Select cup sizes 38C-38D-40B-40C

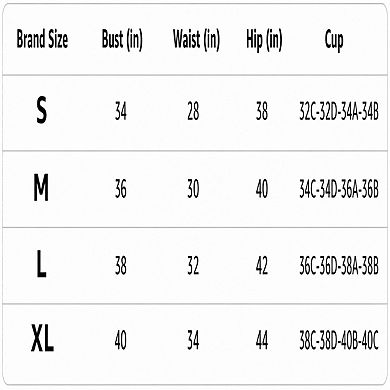point(339,341)
